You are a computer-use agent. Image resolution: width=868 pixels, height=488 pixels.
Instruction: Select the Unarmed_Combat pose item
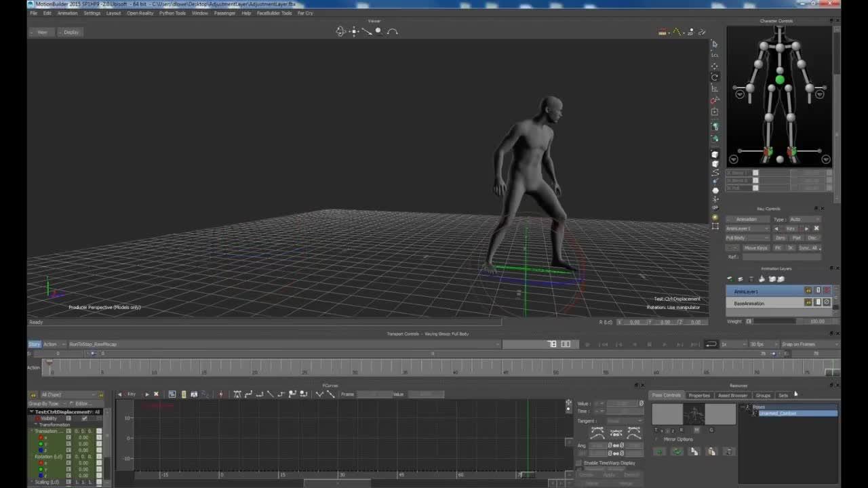pyautogui.click(x=777, y=413)
